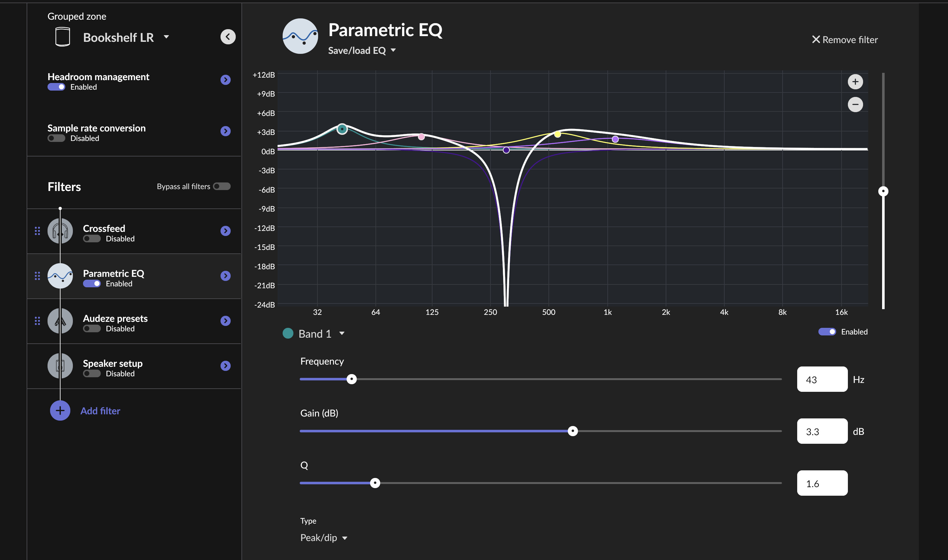The image size is (948, 560).
Task: Click Remove filter
Action: [x=845, y=40]
